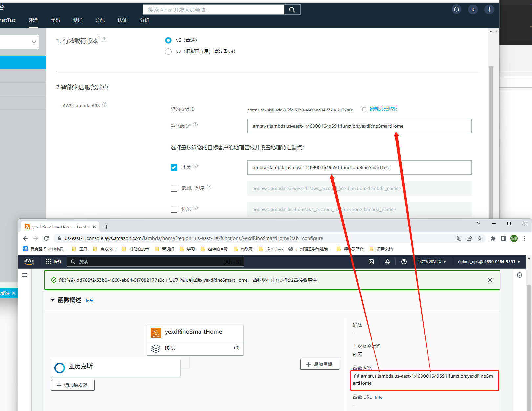
Task: Close the 反馈 feedback tab
Action: pyautogui.click(x=14, y=293)
